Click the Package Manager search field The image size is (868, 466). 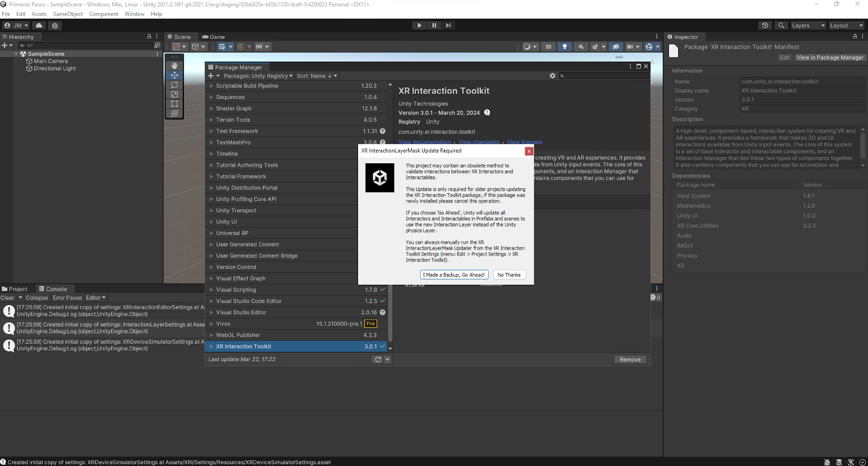(x=605, y=76)
